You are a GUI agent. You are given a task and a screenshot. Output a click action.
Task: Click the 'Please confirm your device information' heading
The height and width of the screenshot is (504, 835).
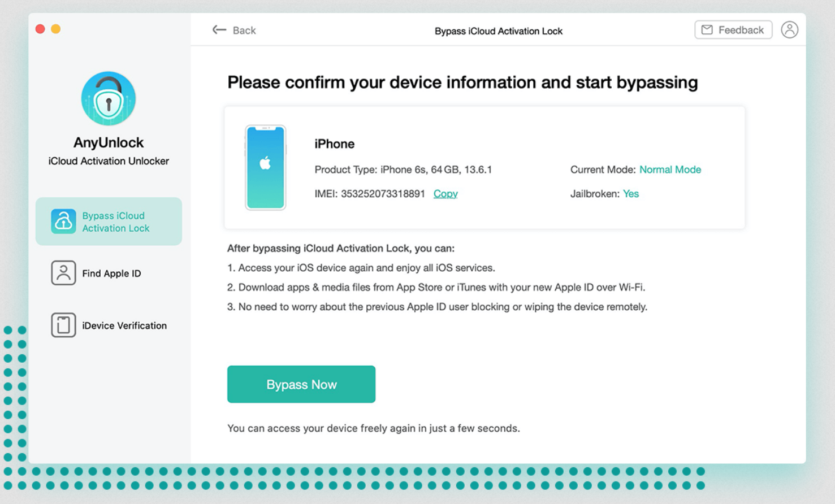click(462, 82)
